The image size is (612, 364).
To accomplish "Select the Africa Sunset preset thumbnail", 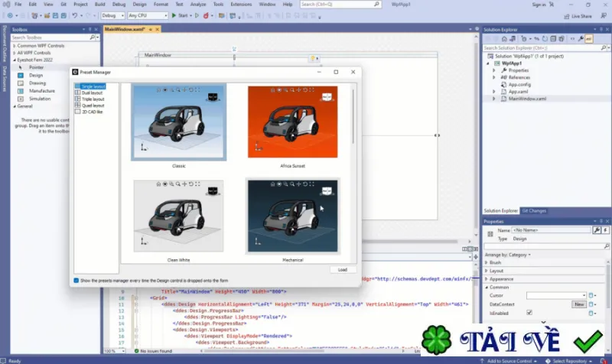I will pos(293,122).
